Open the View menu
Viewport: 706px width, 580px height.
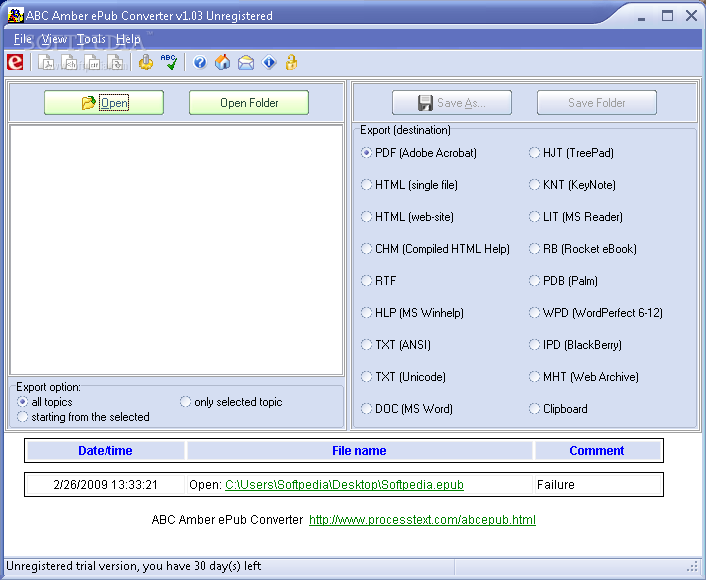pos(54,39)
